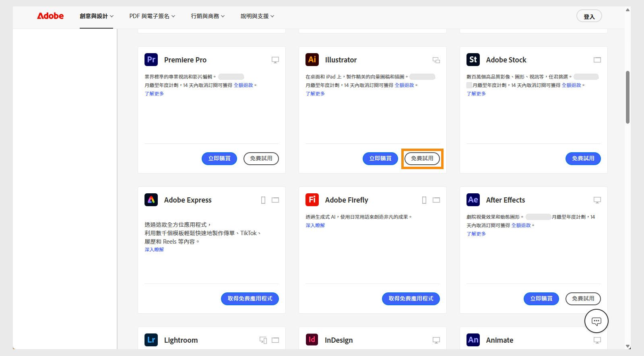Open the chat support bubble
Viewport: 644px width, 356px height.
point(597,321)
